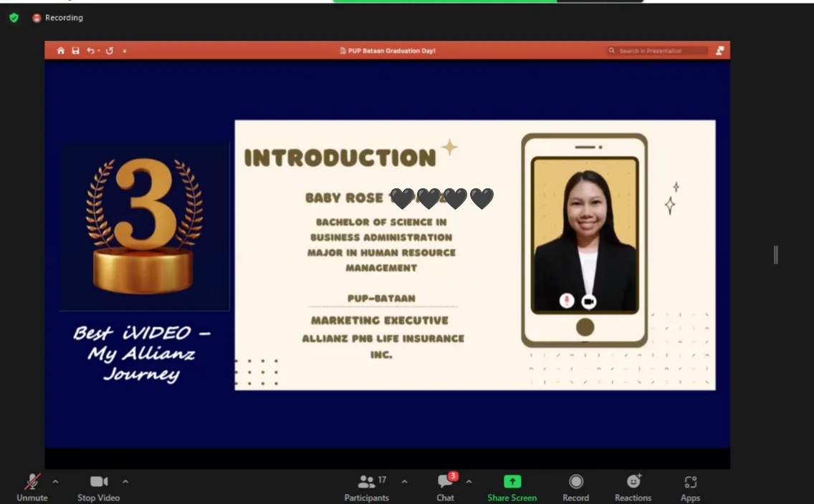
Task: Click the green encryption shield icon
Action: [x=14, y=18]
